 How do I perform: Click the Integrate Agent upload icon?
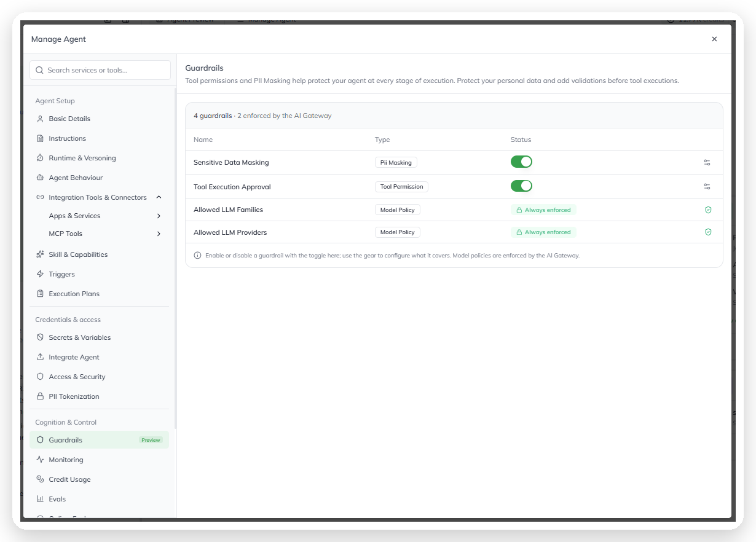click(40, 357)
